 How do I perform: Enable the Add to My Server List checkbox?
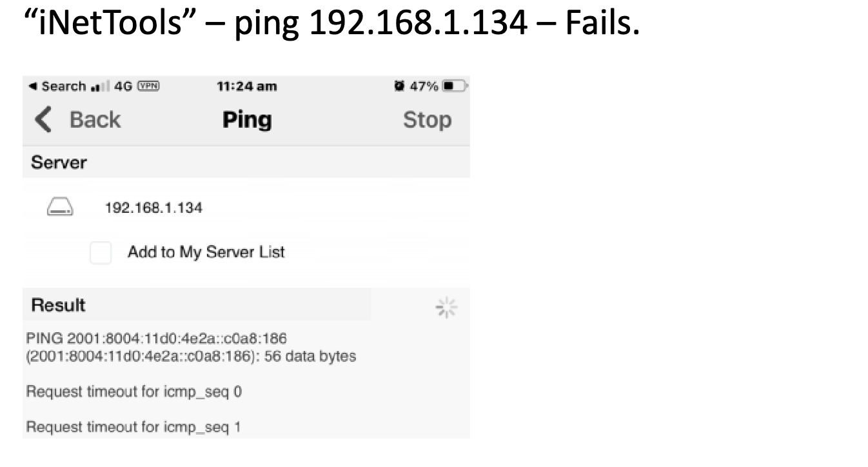101,252
